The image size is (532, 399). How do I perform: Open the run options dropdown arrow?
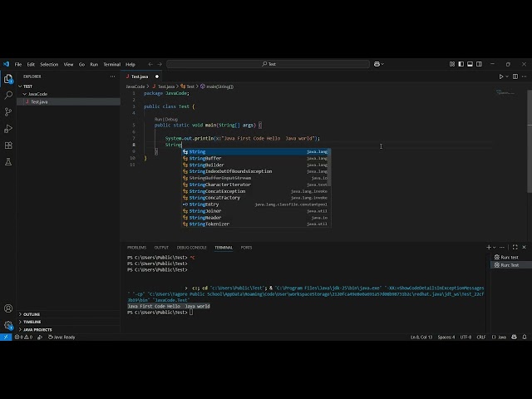tap(507, 76)
